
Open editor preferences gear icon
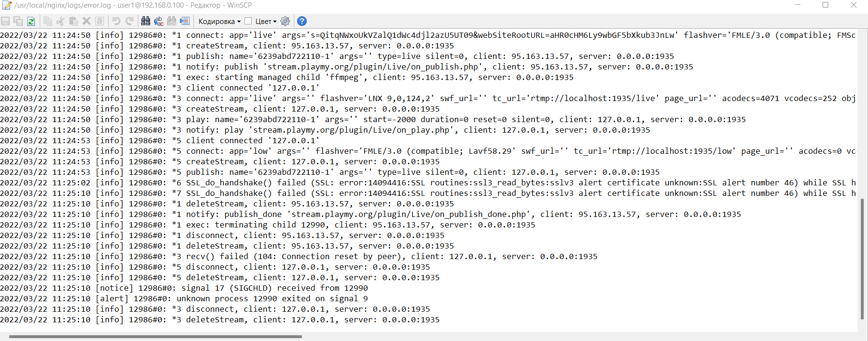(x=285, y=21)
